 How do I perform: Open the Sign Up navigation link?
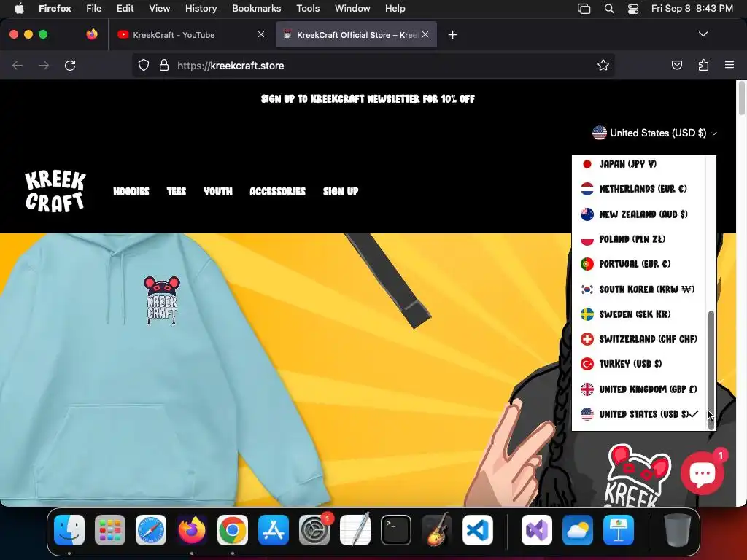click(341, 192)
